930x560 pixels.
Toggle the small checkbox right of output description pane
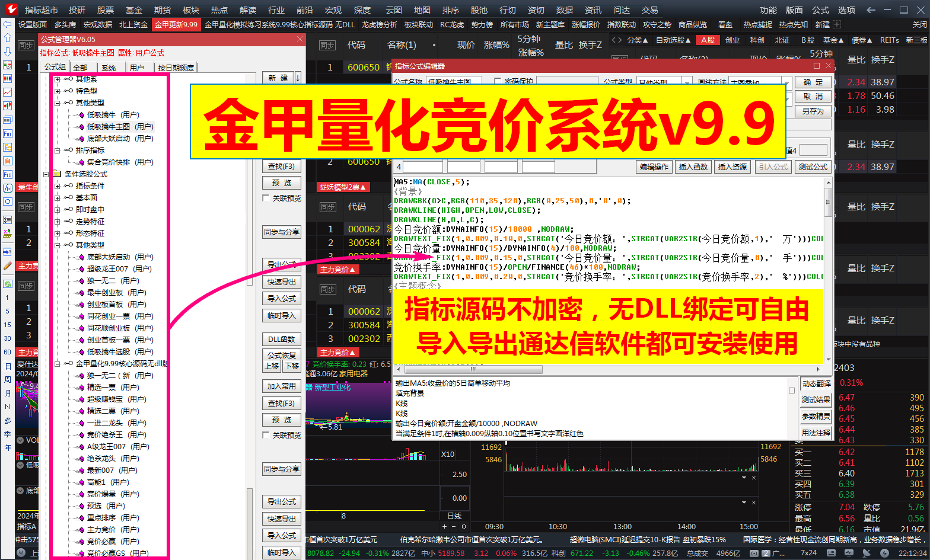792,391
